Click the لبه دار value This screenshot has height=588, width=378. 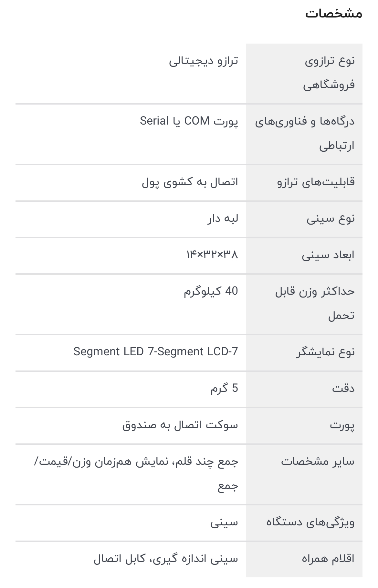pyautogui.click(x=223, y=219)
